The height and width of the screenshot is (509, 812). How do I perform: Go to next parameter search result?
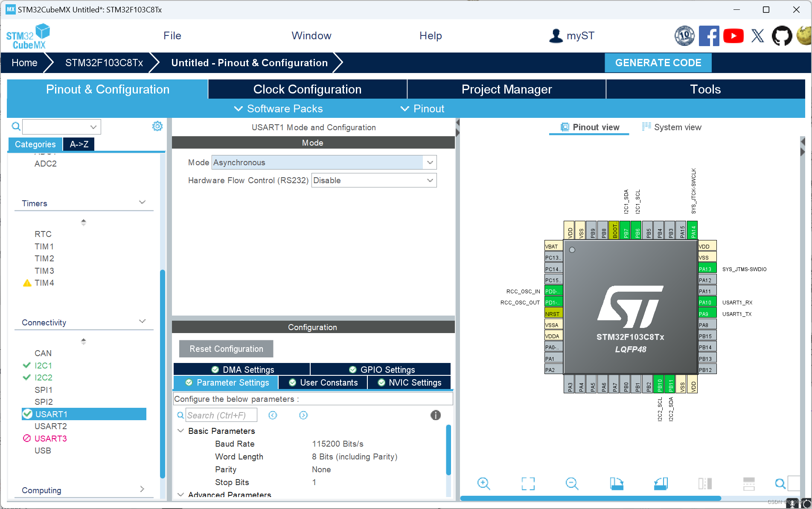coord(303,415)
